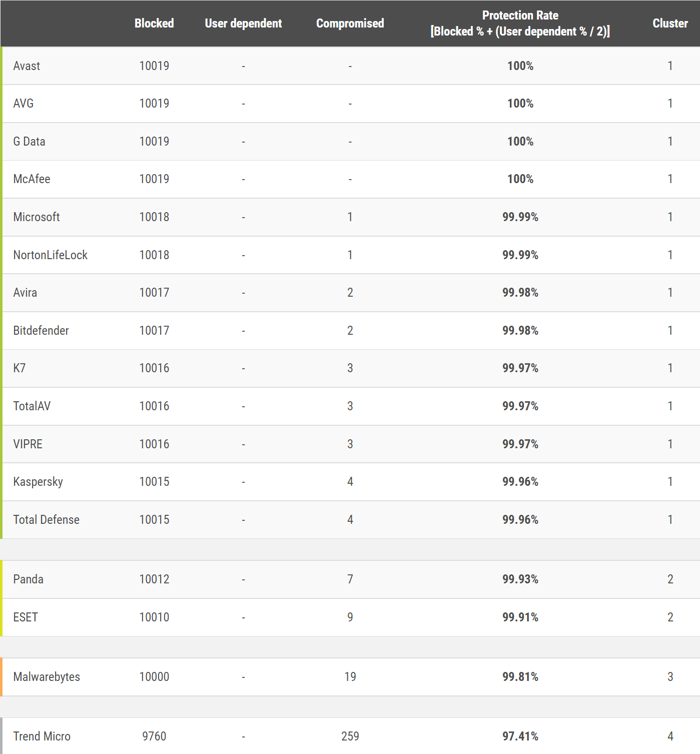Viewport: 700px width, 754px height.
Task: Click the Cluster column header
Action: 669,24
